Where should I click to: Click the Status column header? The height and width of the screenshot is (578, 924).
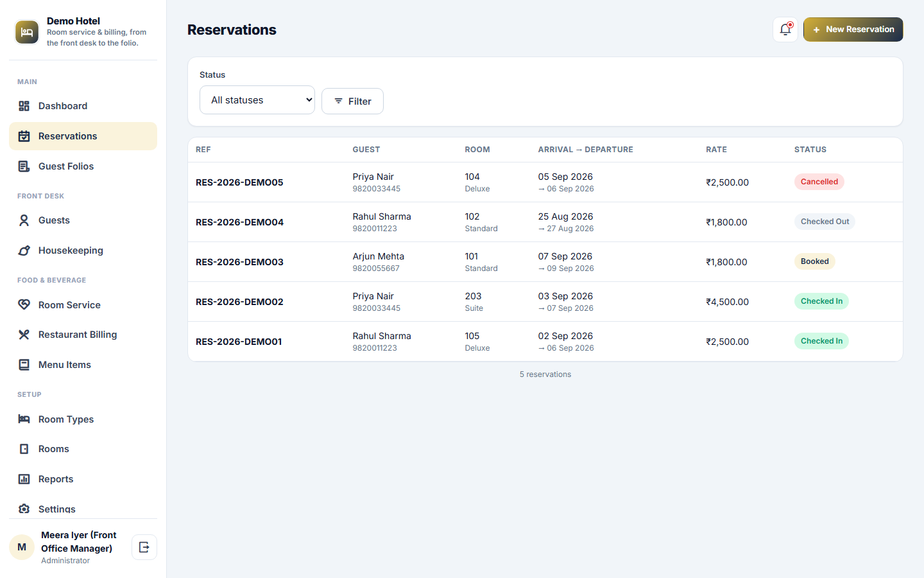tap(810, 150)
